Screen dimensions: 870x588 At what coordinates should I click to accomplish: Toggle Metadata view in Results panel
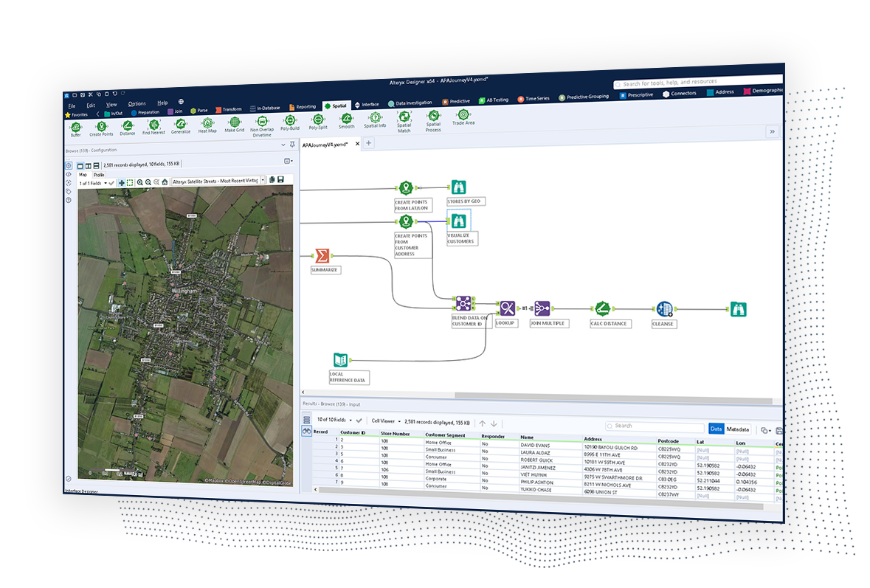click(x=737, y=429)
